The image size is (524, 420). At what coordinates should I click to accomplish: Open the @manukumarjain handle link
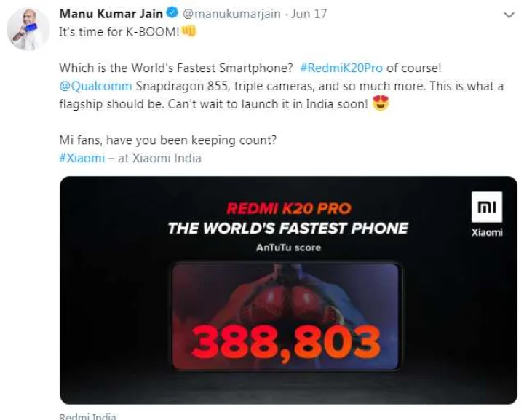tap(231, 14)
